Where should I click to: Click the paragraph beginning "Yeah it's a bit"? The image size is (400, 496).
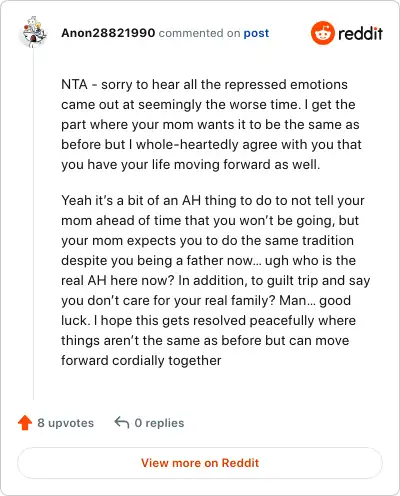[x=216, y=280]
